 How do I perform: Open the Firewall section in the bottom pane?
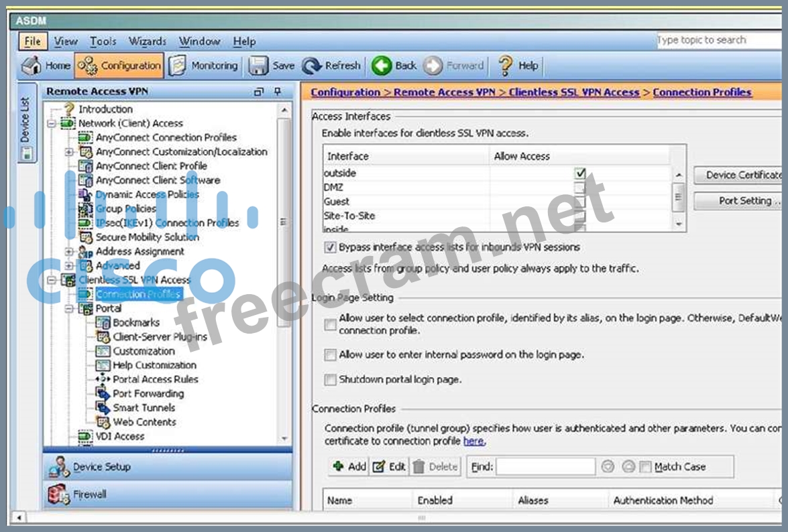click(58, 494)
